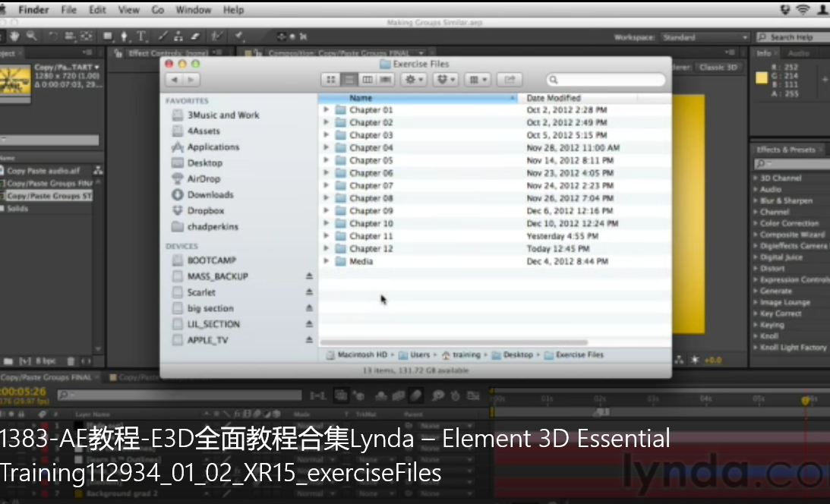Select Copy Paste audio.aif in Project panel
Screen dimensions: 830x504
tap(43, 171)
